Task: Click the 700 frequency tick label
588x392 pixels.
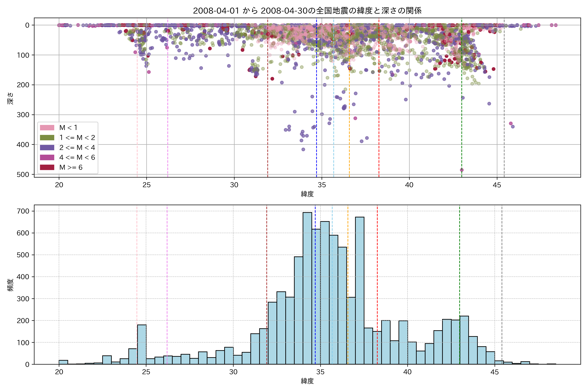Action: pyautogui.click(x=23, y=211)
